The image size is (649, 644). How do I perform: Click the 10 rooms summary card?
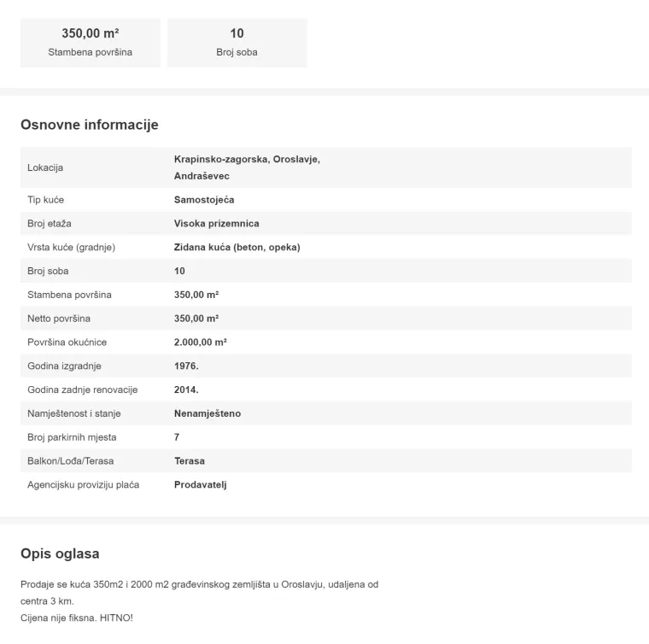click(237, 43)
